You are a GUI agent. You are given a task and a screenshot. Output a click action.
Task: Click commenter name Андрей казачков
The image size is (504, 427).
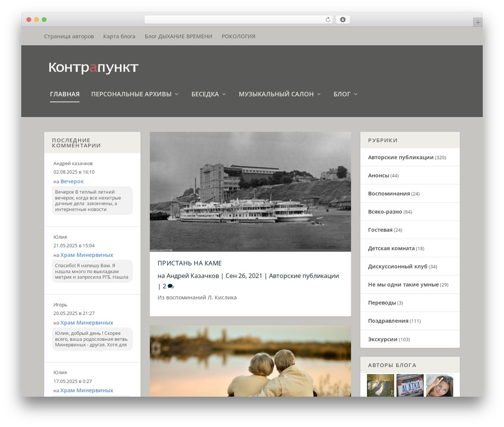(73, 163)
